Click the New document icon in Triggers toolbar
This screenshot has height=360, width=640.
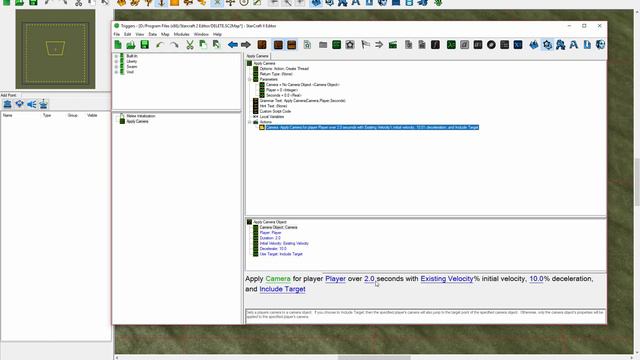click(x=118, y=45)
